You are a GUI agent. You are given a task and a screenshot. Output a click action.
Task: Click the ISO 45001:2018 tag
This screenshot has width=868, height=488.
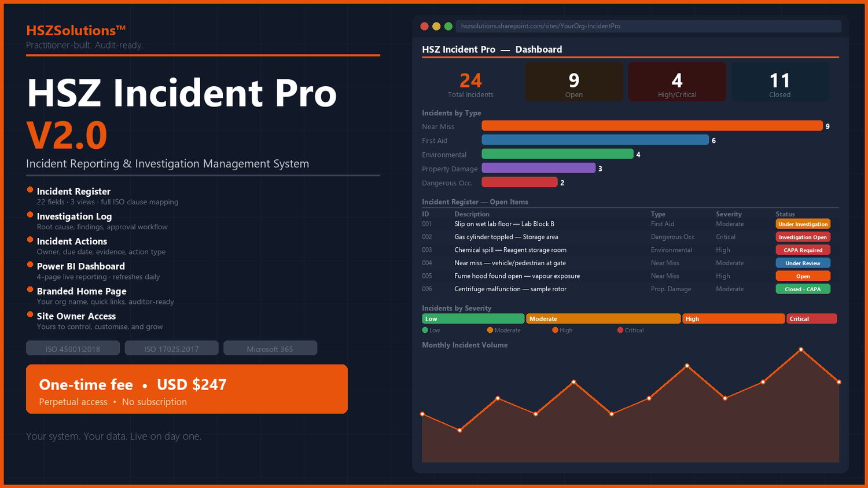coord(73,348)
